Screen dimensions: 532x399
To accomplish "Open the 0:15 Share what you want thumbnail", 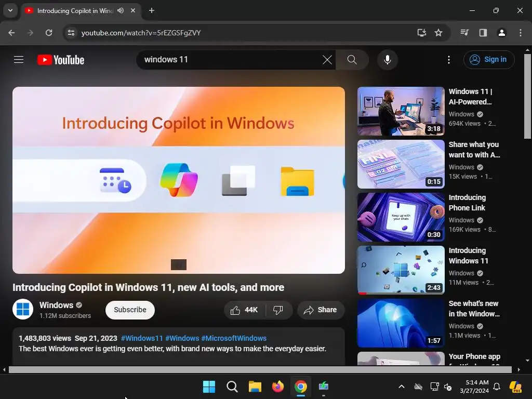I will click(x=401, y=164).
